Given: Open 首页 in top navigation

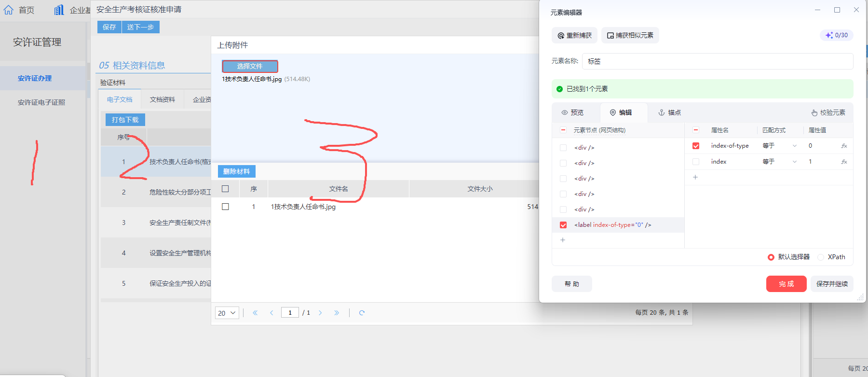Looking at the screenshot, I should coord(27,10).
